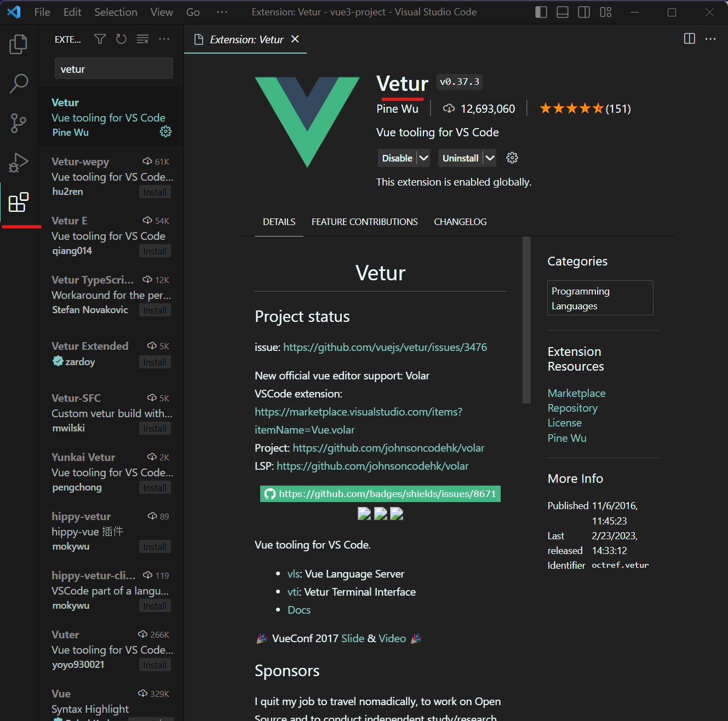Install Vetur TypeScript by Stefan Novakovic
Screen dimensions: 728x721
point(155,310)
